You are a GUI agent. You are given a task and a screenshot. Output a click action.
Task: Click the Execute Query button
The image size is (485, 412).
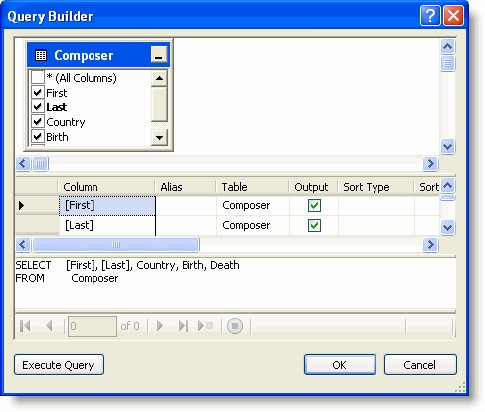[59, 365]
